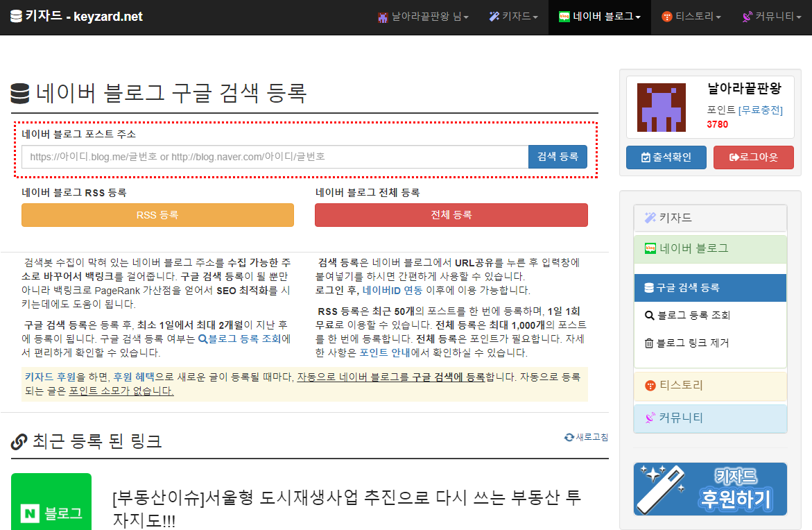Viewport: 812px width, 530px height.
Task: Click the green blog icon in sidebar
Action: pyautogui.click(x=650, y=248)
